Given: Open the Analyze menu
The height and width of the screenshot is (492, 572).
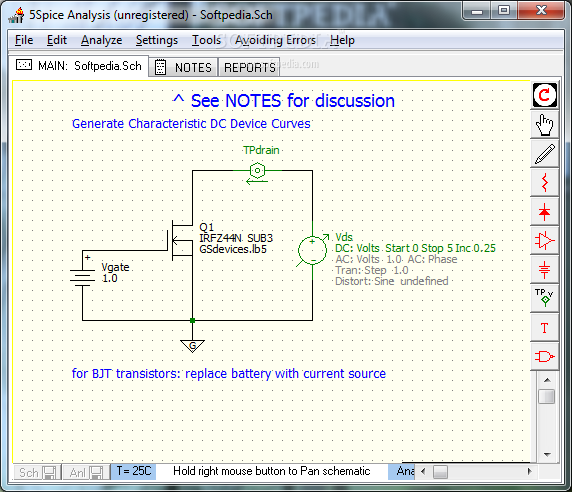Looking at the screenshot, I should [x=101, y=40].
